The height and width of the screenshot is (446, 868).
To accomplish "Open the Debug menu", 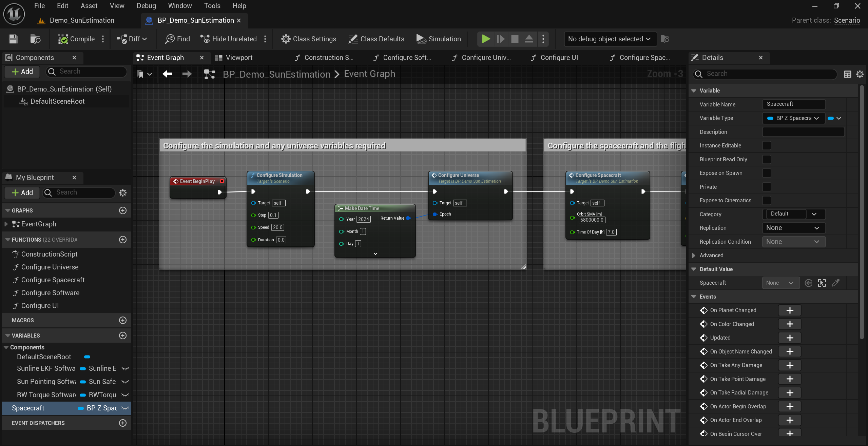I will 146,6.
